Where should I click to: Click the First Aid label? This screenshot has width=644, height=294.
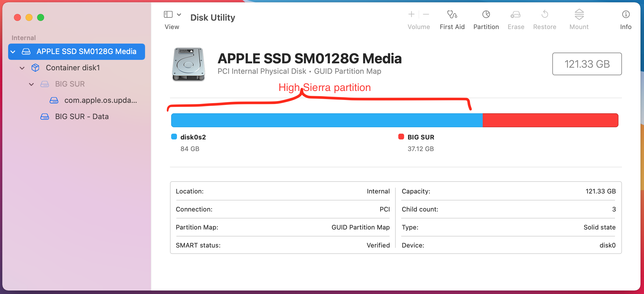click(452, 27)
